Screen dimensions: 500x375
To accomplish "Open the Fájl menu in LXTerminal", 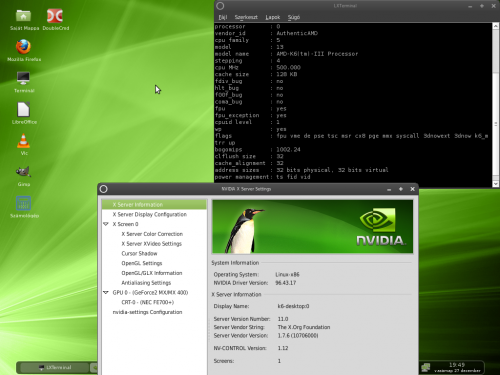I will (223, 17).
